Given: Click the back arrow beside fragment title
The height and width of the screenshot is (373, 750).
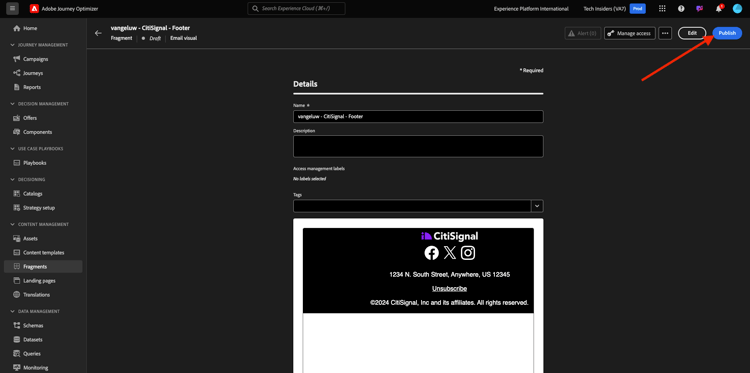Looking at the screenshot, I should coord(98,33).
